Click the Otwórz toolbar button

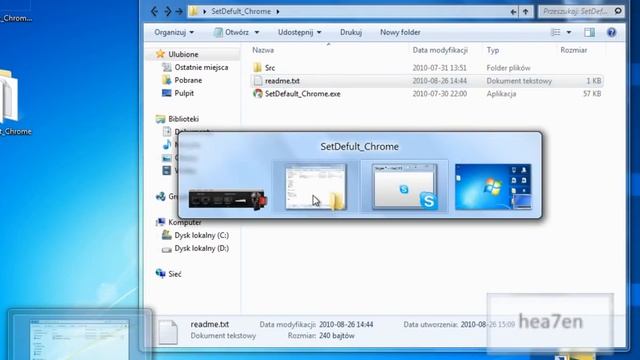(232, 32)
